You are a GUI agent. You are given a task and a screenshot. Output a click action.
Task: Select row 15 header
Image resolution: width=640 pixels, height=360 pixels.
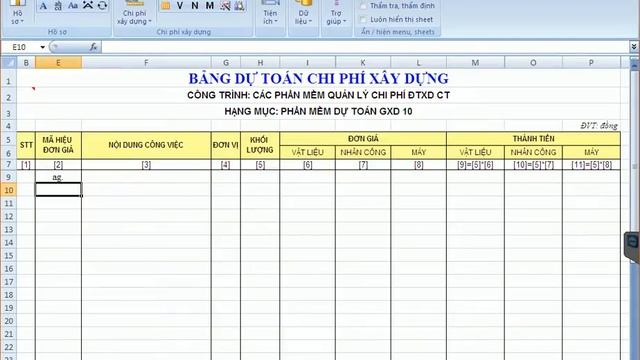[x=9, y=256]
